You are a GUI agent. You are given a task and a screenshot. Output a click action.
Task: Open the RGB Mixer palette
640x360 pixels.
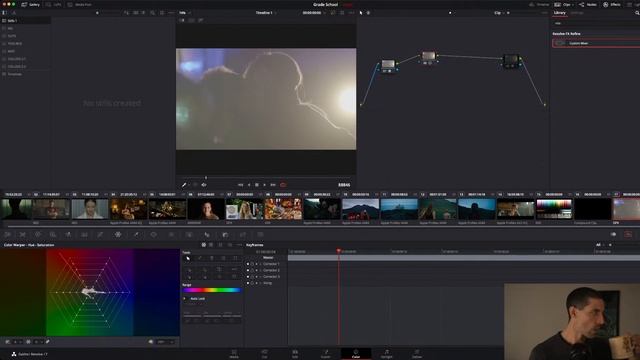(68, 235)
